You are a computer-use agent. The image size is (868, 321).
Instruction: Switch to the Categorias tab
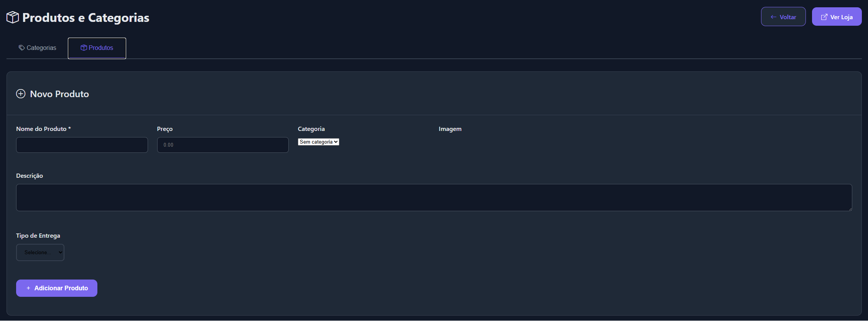(x=41, y=48)
